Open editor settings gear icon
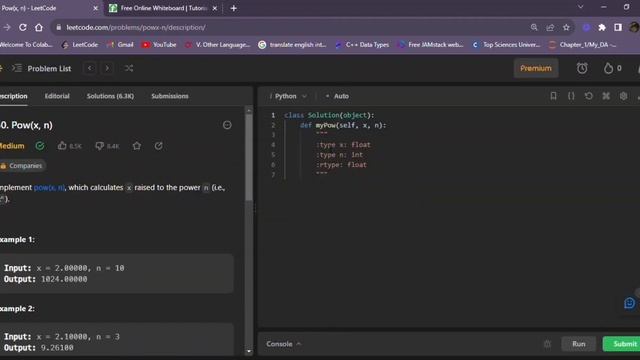 pyautogui.click(x=623, y=96)
